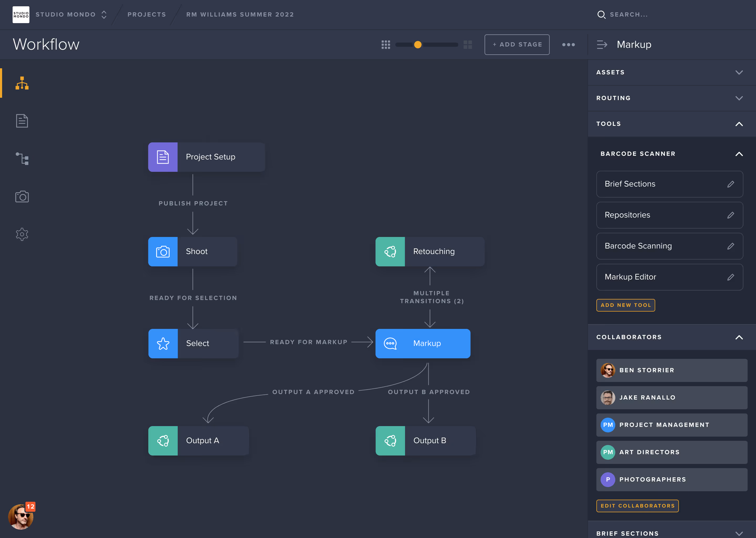Collapse the Markup side panel arrow icon
The image size is (756, 538).
pyautogui.click(x=602, y=44)
